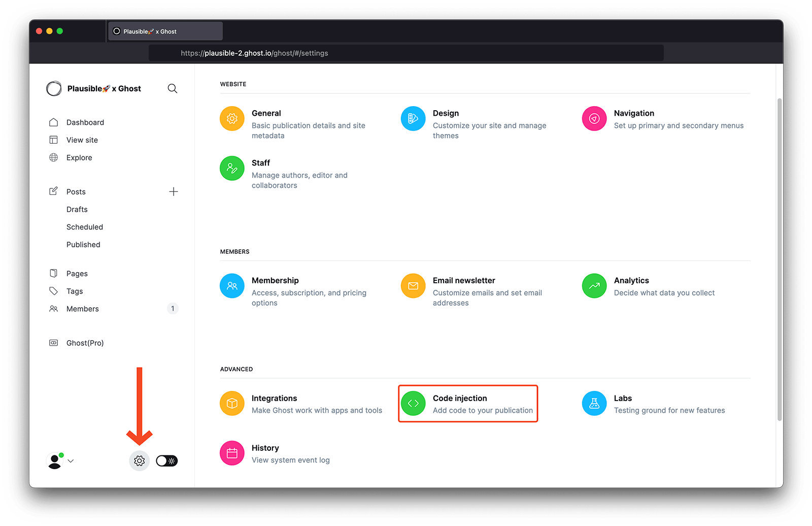Open Integrations settings title
Image resolution: width=812 pixels, height=526 pixels.
(x=275, y=398)
